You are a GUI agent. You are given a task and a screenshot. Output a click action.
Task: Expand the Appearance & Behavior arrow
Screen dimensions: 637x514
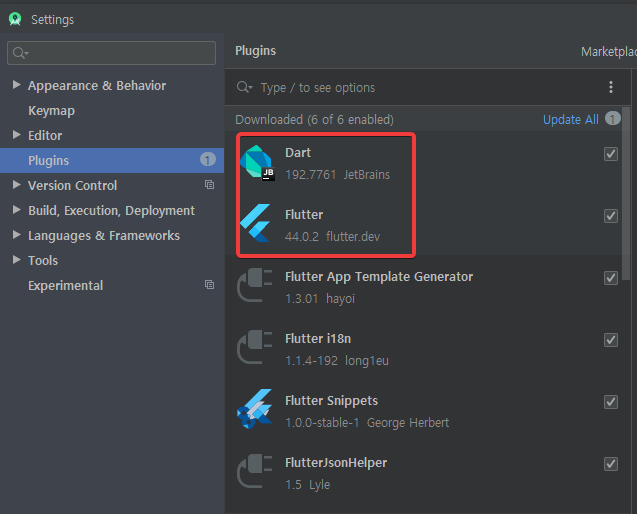pyautogui.click(x=17, y=85)
